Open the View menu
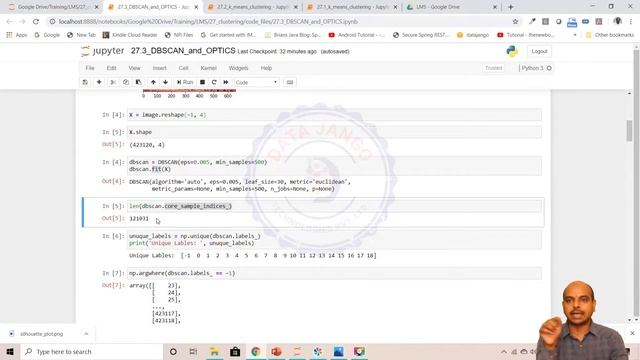The height and width of the screenshot is (360, 640). tap(134, 68)
